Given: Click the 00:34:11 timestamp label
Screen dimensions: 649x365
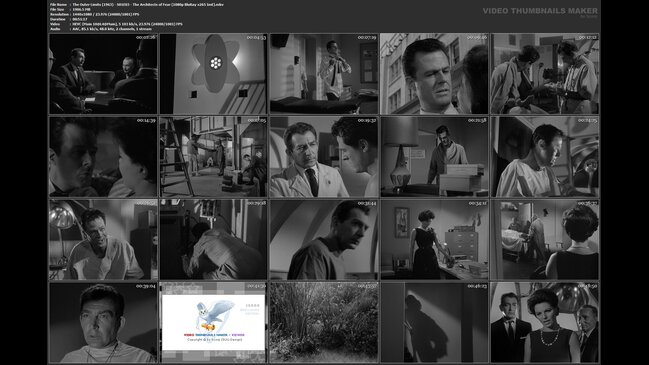Looking at the screenshot, I should click(x=478, y=203).
